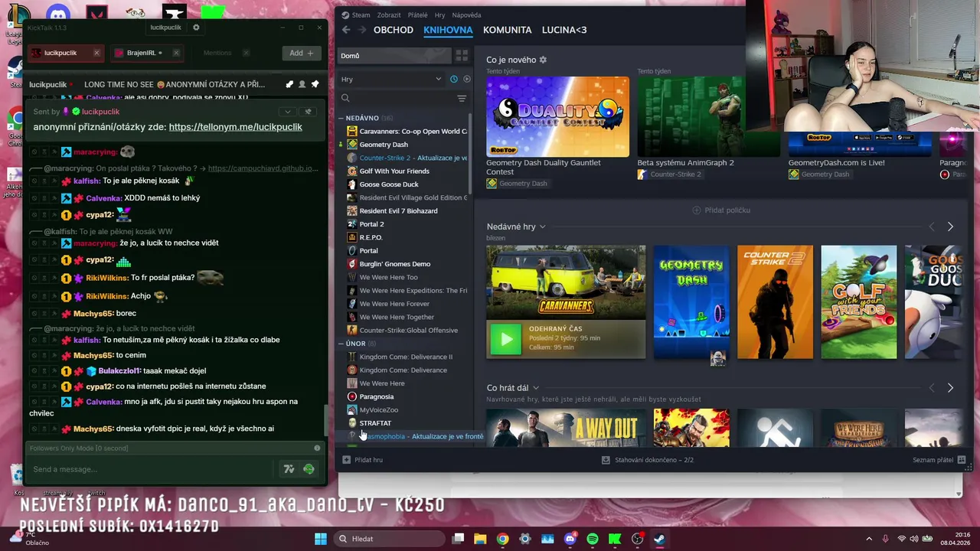Open the 7TV emote picker in chat input

pos(289,469)
